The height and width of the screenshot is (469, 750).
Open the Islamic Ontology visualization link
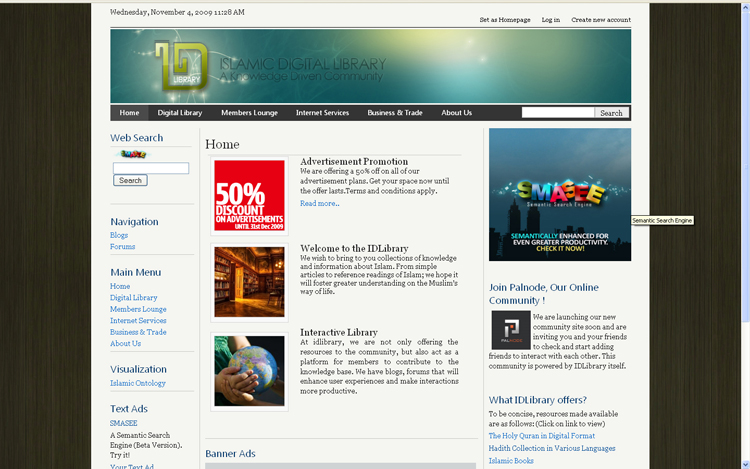point(138,383)
